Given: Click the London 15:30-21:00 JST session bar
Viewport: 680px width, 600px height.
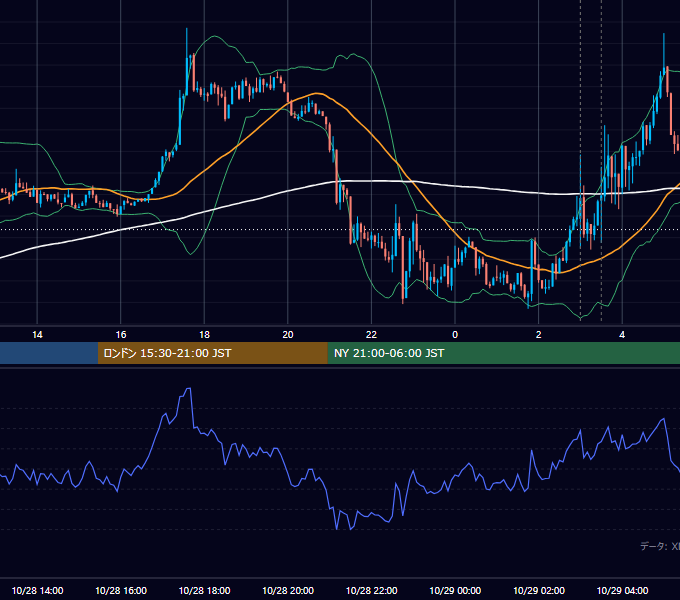Looking at the screenshot, I should coord(212,353).
